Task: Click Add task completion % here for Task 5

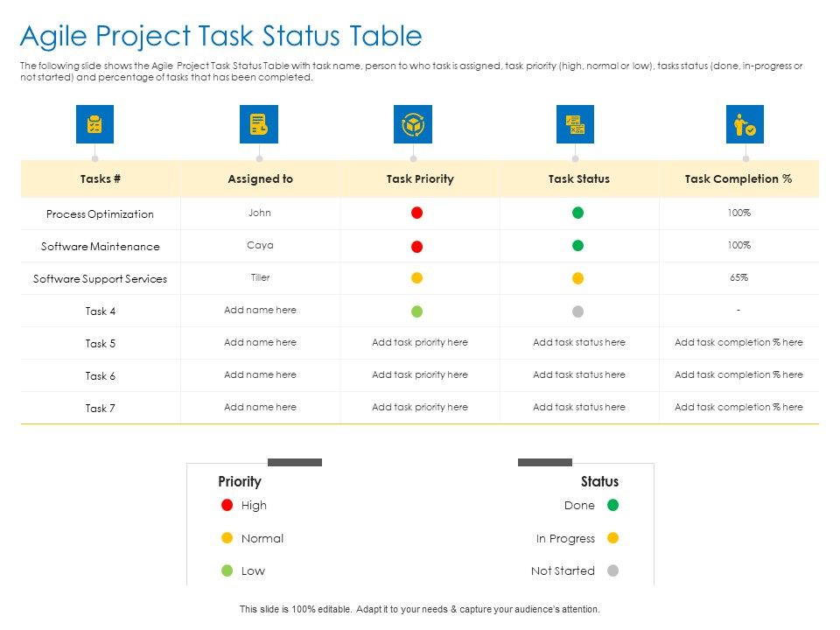Action: (738, 342)
